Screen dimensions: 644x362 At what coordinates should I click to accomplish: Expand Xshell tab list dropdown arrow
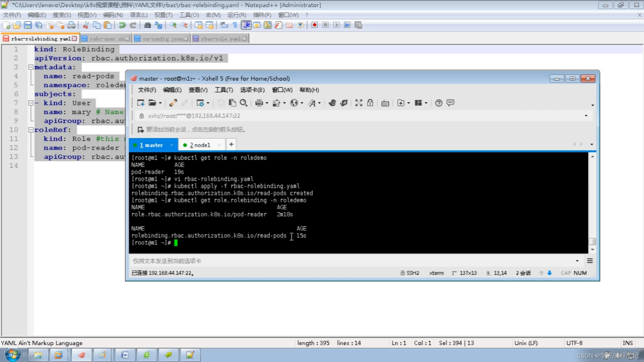[592, 144]
